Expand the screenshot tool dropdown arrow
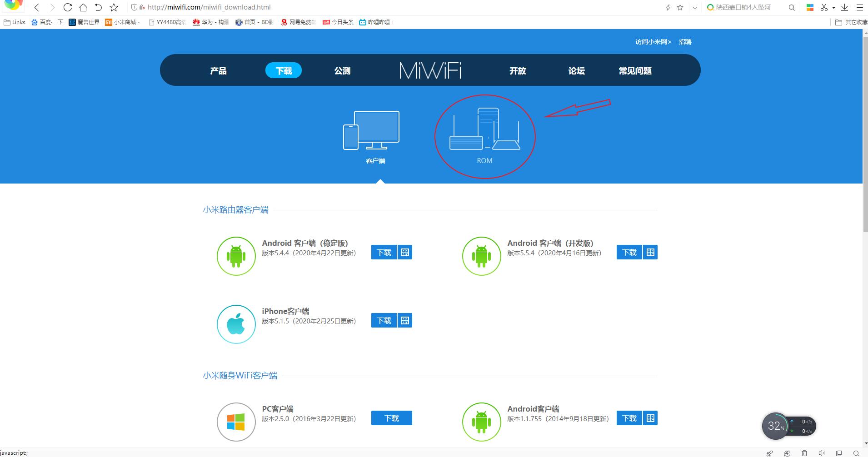Viewport: 868px width, 457px height. (833, 8)
